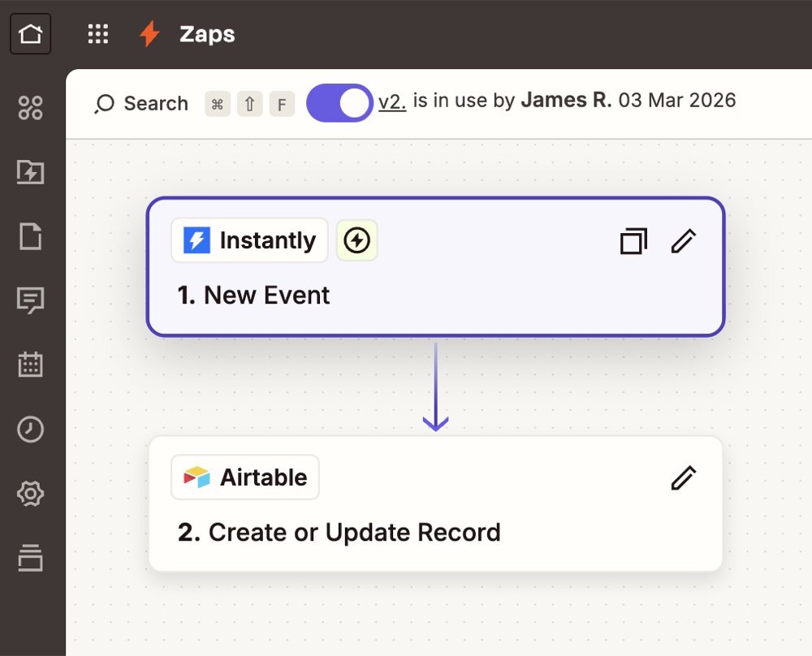Go to the Home icon
This screenshot has height=656, width=812.
(31, 34)
